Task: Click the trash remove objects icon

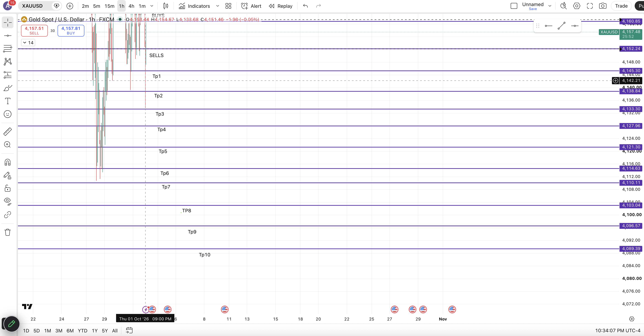Action: [x=7, y=232]
